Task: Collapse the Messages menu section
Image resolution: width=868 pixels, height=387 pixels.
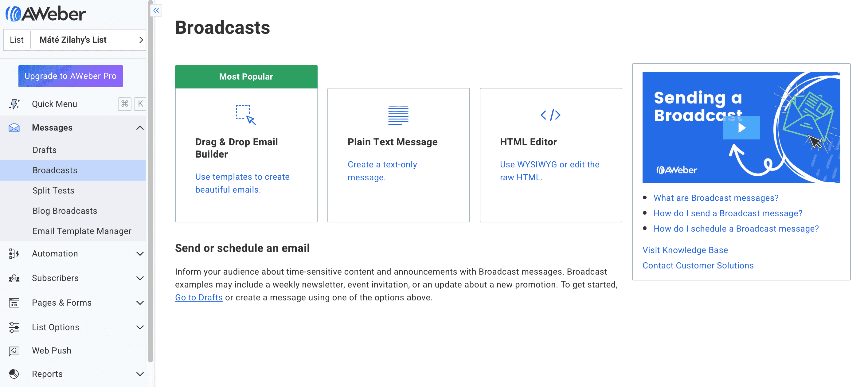Action: (140, 128)
